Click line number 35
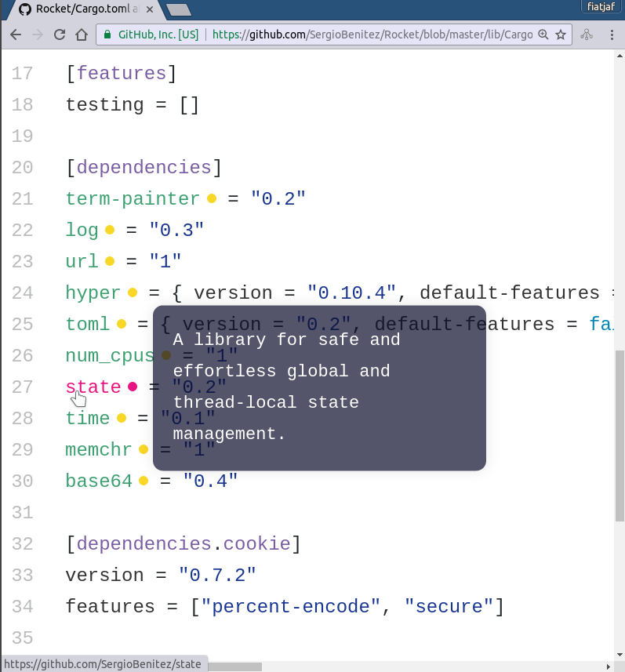Viewport: 625px width, 672px height. point(22,637)
